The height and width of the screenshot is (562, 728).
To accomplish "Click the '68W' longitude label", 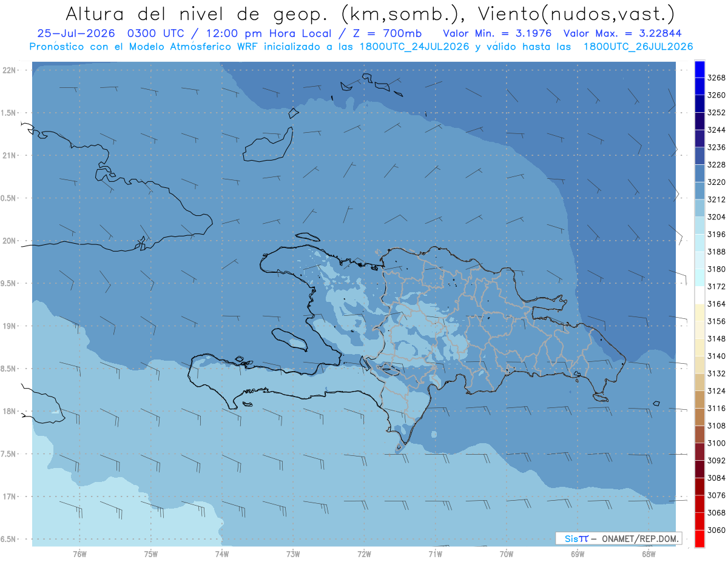I will (x=649, y=554).
